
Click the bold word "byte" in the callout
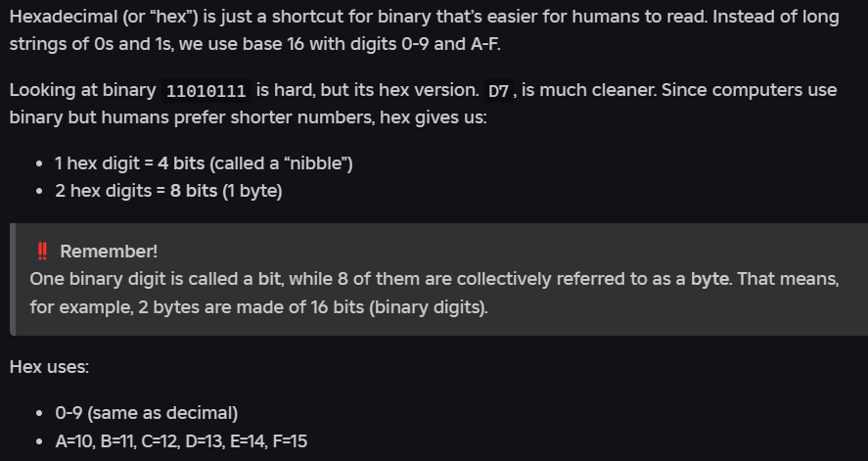click(709, 279)
